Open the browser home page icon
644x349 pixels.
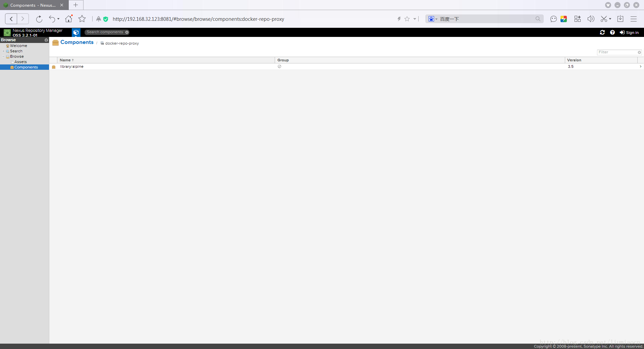(69, 19)
